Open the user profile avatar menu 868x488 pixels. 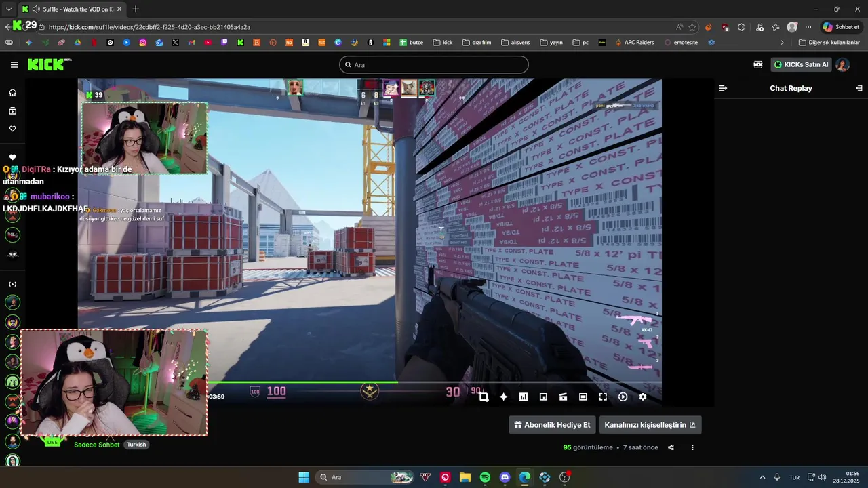click(x=842, y=64)
